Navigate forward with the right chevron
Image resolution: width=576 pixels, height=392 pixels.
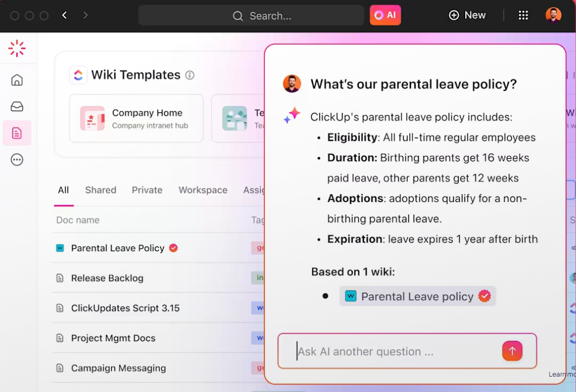[86, 15]
